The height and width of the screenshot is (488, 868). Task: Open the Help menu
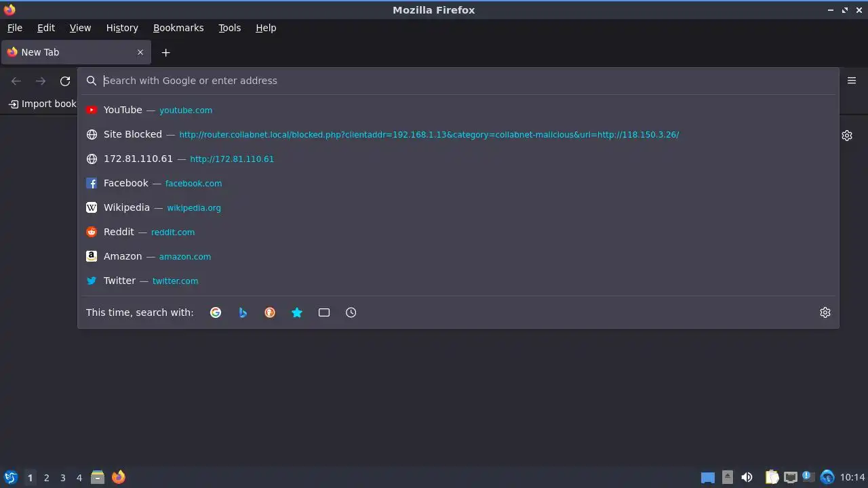(266, 28)
